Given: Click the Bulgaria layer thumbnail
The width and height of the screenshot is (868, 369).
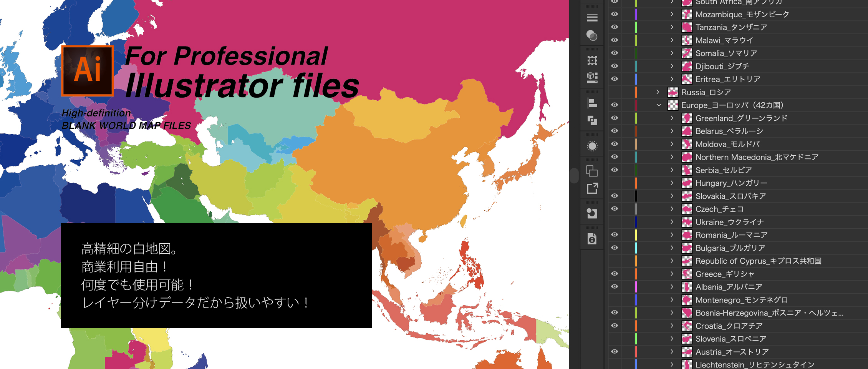Looking at the screenshot, I should pyautogui.click(x=687, y=248).
